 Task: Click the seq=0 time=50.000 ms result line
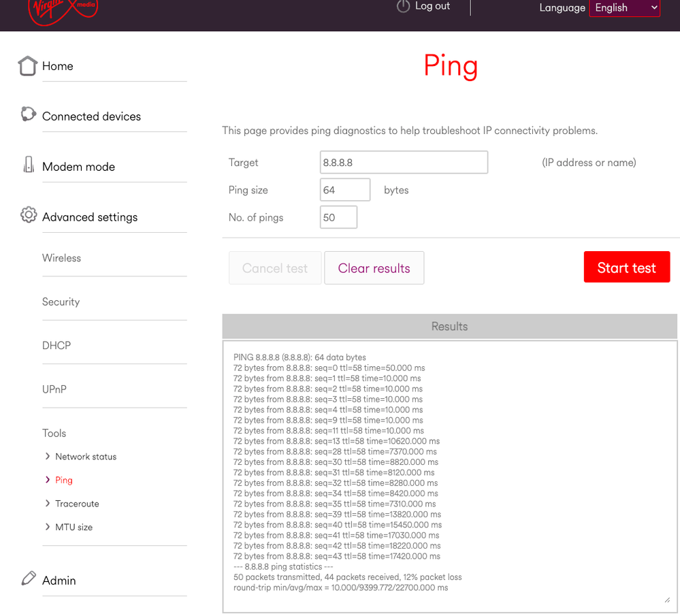(x=329, y=368)
